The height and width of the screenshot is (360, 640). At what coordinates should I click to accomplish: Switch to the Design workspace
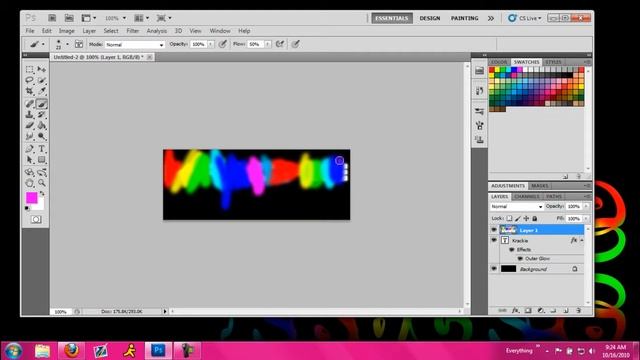430,18
